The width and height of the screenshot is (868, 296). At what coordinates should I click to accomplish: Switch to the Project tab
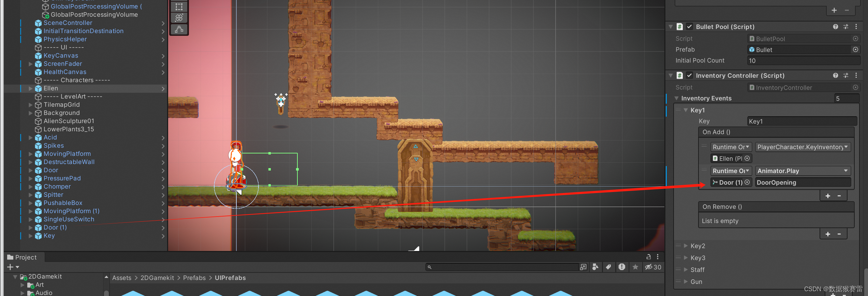pyautogui.click(x=23, y=257)
